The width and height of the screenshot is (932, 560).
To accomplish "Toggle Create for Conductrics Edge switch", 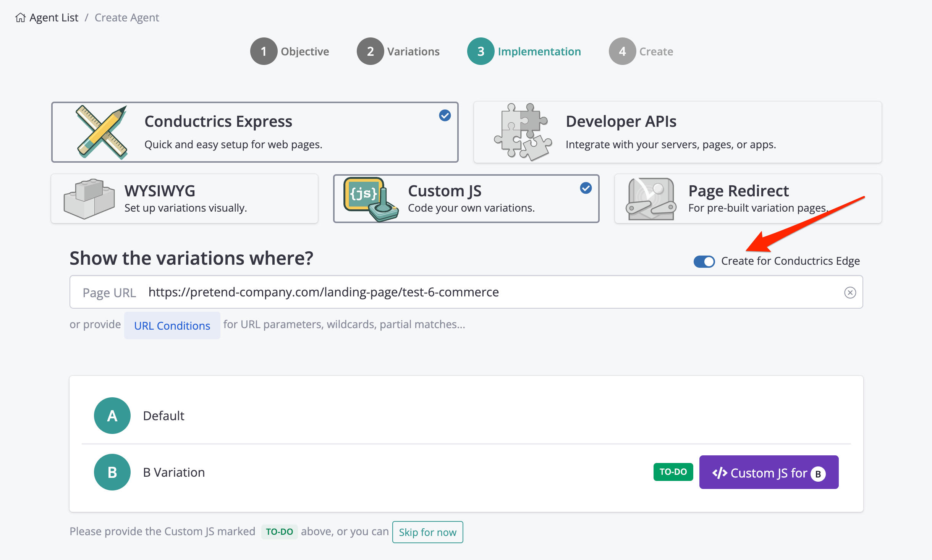I will click(x=704, y=261).
